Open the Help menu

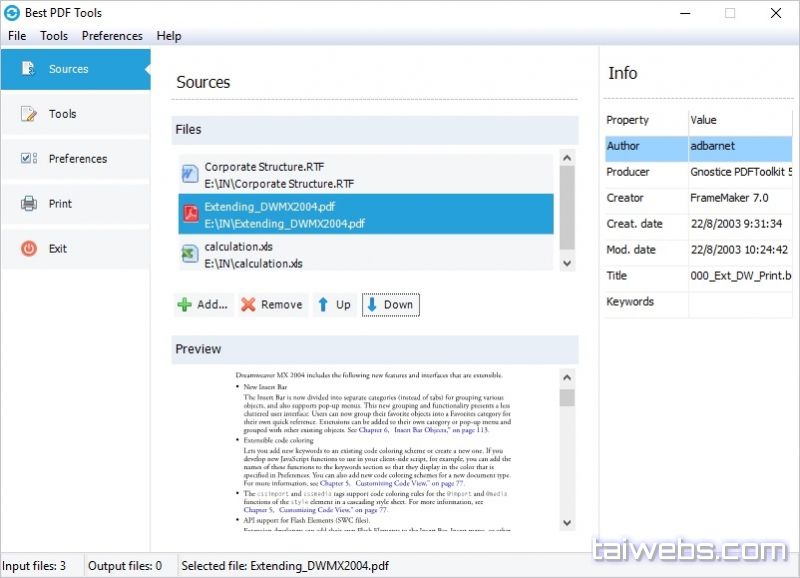point(169,36)
